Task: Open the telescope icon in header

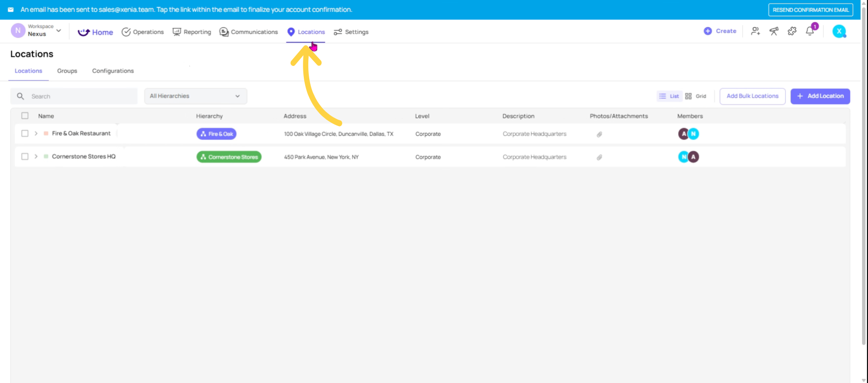Action: click(774, 31)
